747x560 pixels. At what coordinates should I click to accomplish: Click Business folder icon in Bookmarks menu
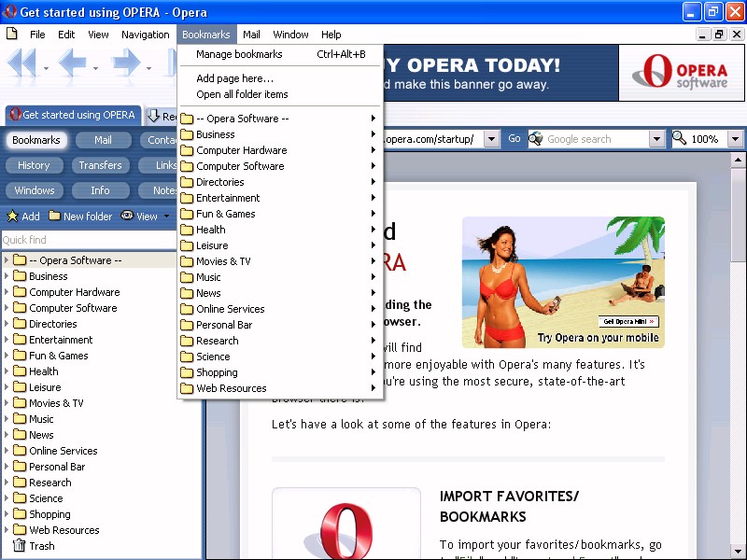pos(187,134)
